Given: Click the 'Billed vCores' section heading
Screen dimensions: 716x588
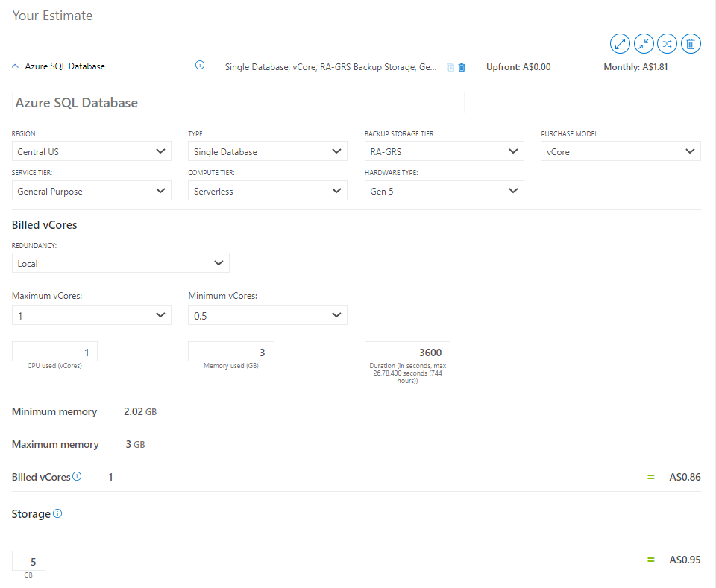Looking at the screenshot, I should (44, 225).
